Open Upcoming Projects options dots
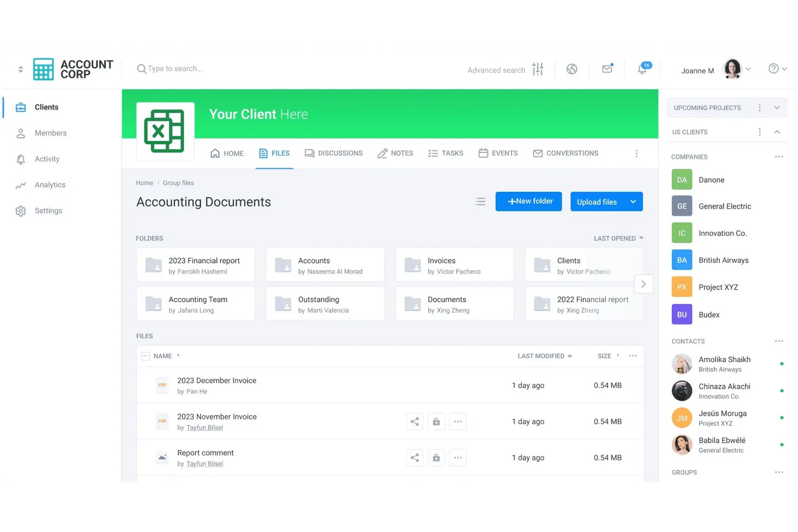The height and width of the screenshot is (532, 798). pos(760,108)
